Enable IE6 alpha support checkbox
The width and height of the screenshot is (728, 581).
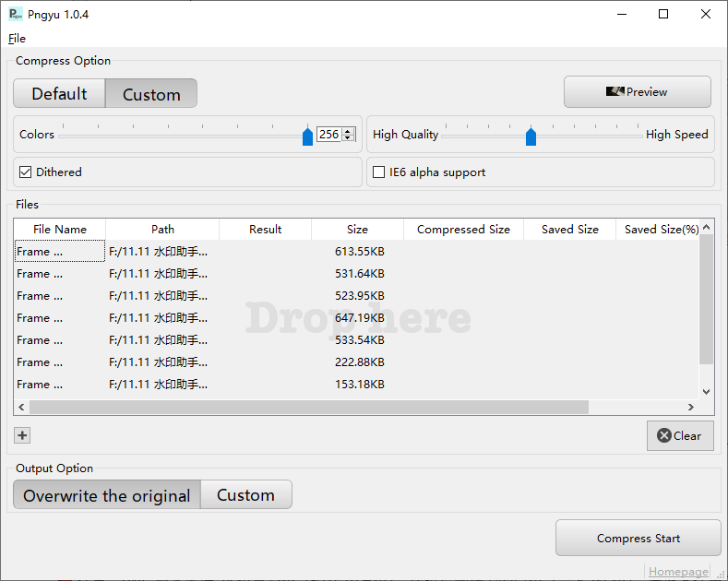click(x=378, y=172)
